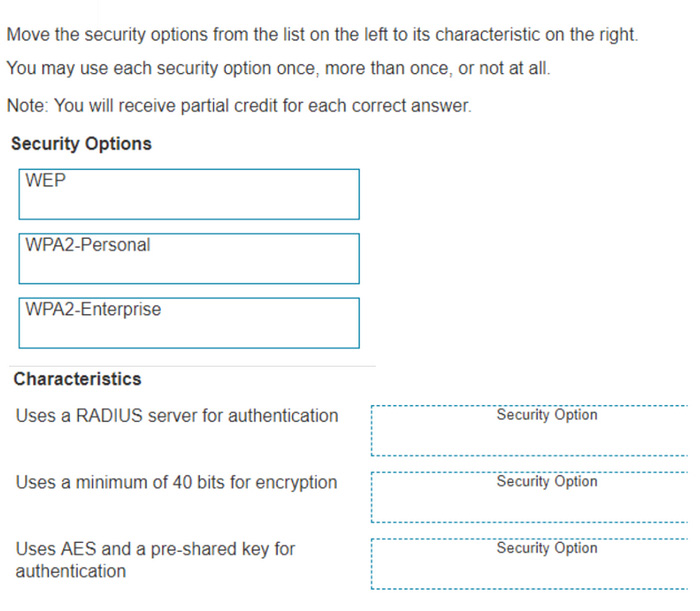Select the WPA2-Personal security option box
The width and height of the screenshot is (700, 611).
[x=189, y=258]
